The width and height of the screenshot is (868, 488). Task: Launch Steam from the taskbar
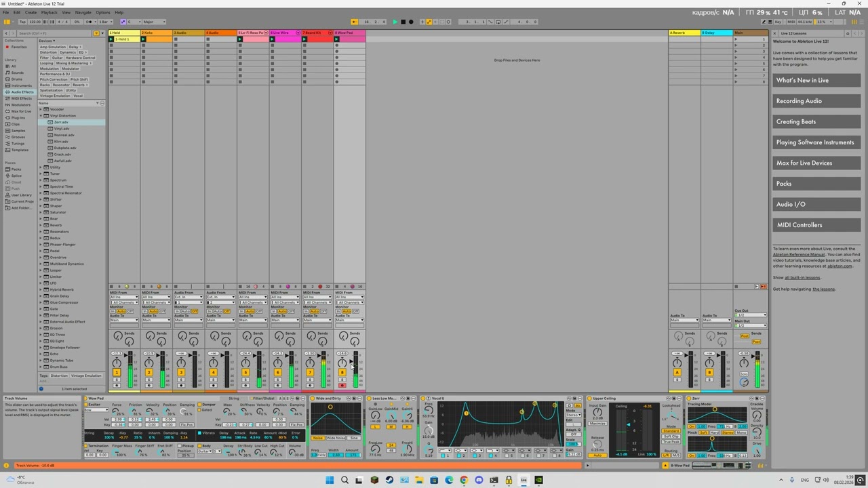coord(389,481)
